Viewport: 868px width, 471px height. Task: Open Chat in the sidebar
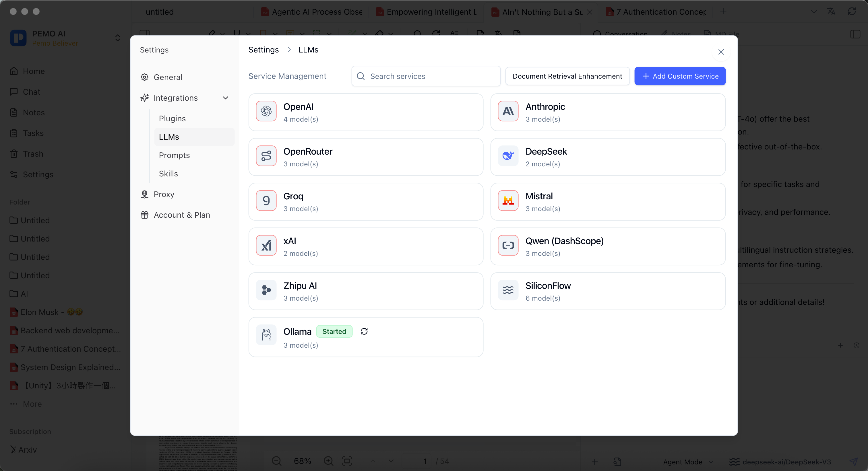pyautogui.click(x=31, y=92)
